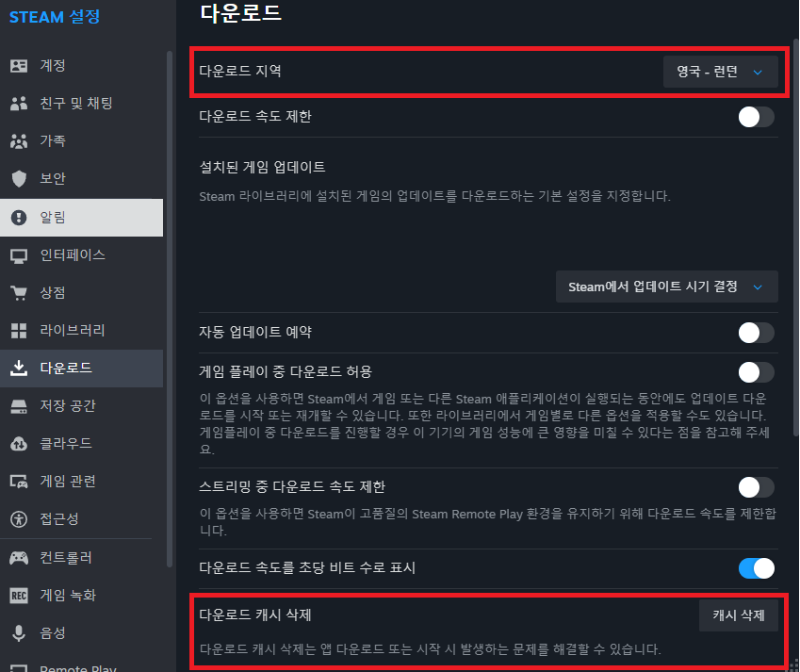Click the 다운로드 download arrow icon
The width and height of the screenshot is (800, 672).
(x=19, y=368)
